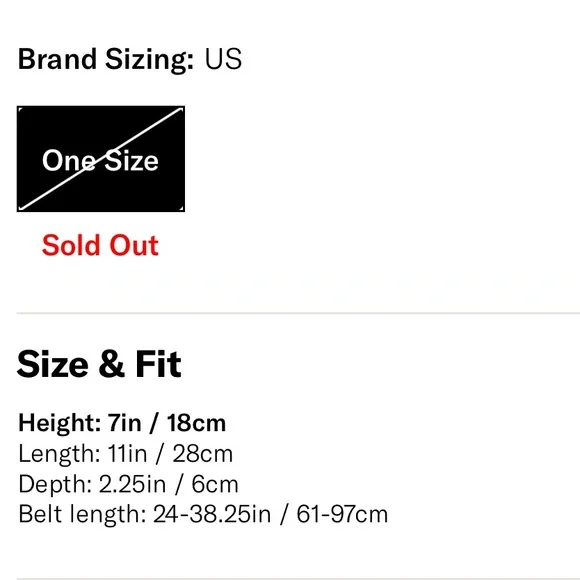
Task: Click the 24-38.25in belt length value
Action: (x=212, y=514)
